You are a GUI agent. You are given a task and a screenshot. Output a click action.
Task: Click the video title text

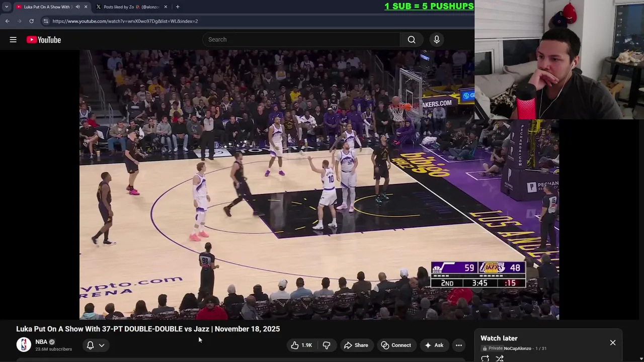148,329
